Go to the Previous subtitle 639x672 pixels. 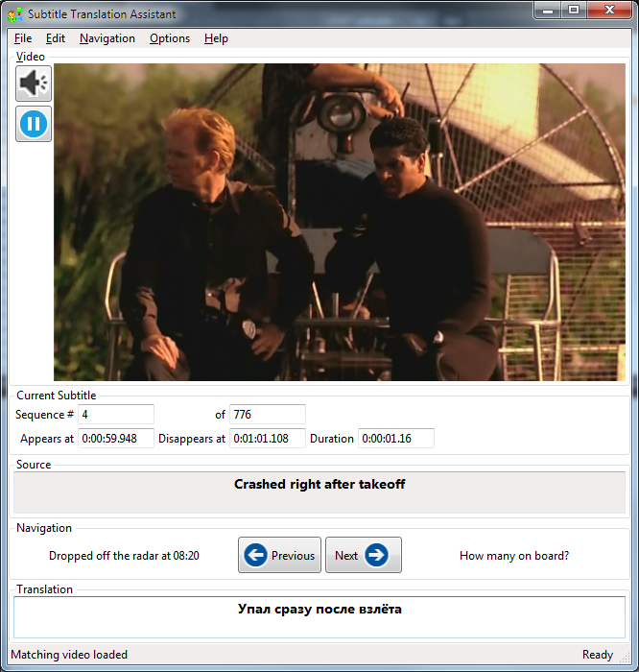279,555
